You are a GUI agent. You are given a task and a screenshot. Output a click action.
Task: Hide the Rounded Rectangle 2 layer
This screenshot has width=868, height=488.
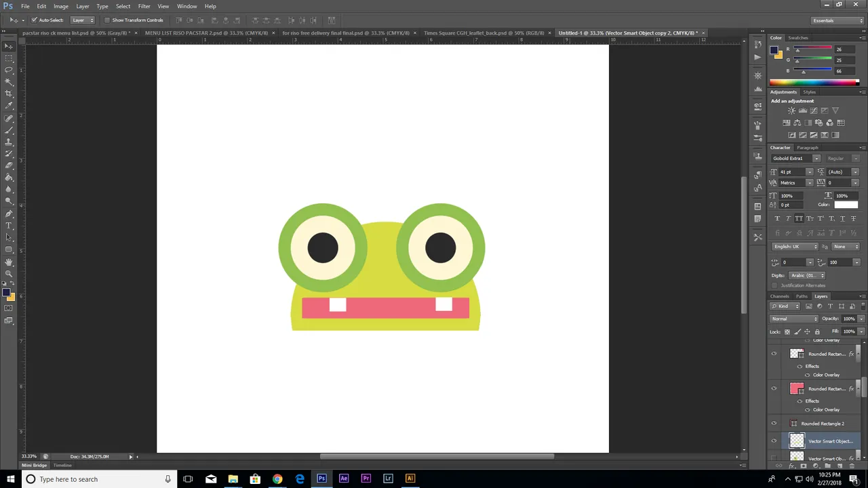pos(774,424)
